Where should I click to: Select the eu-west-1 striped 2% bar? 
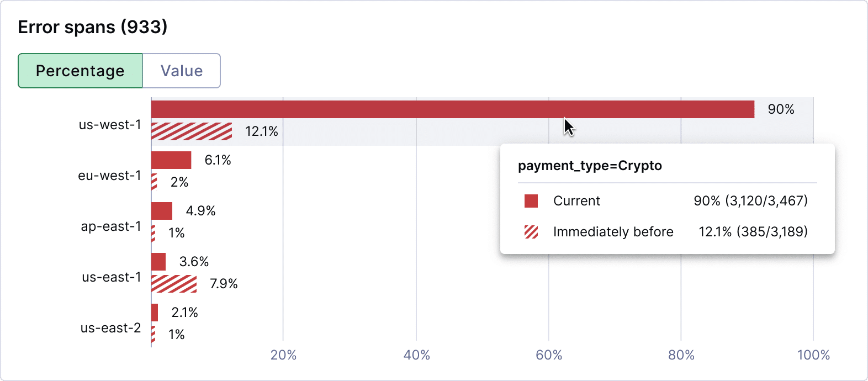(154, 182)
